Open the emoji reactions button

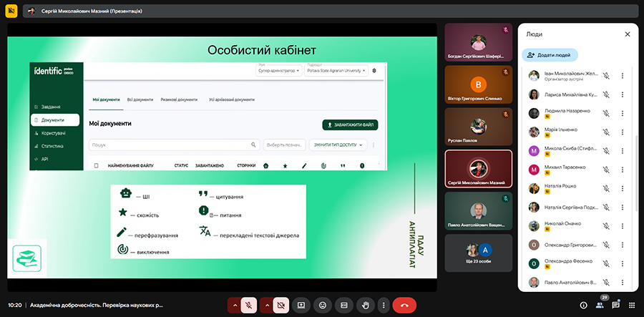point(323,305)
